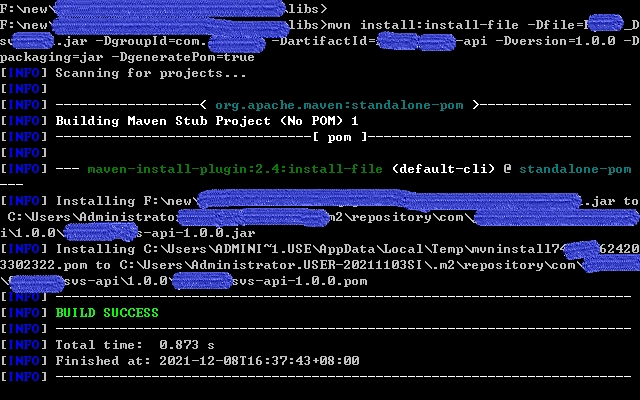Click the -DgroupId=com. argument
640x400 pixels.
[155, 41]
